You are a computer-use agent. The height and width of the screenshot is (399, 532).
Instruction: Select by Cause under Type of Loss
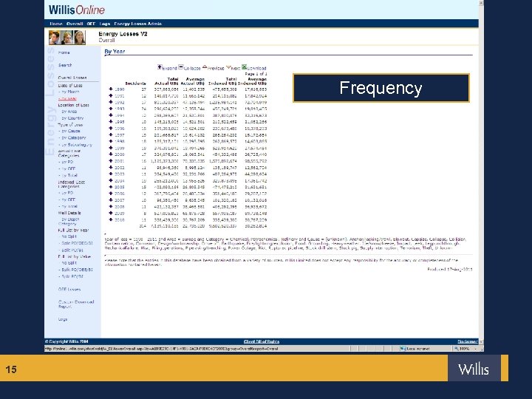point(69,131)
